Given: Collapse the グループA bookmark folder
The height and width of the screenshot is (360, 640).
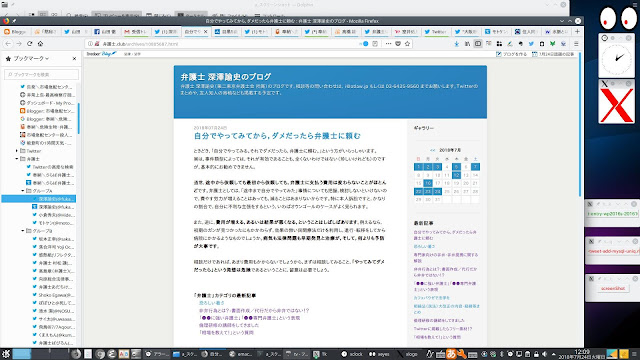Looking at the screenshot, I should 23,191.
